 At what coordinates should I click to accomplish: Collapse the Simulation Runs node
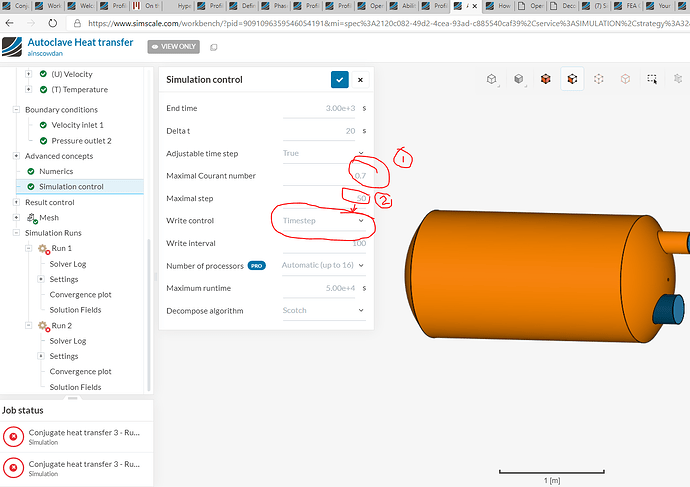16,233
